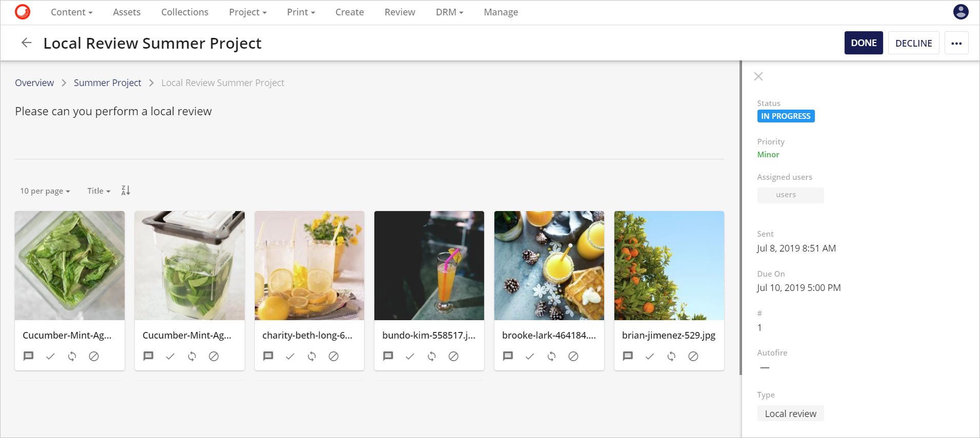980x438 pixels.
Task: Open the three-dots more options menu
Action: pyautogui.click(x=956, y=43)
